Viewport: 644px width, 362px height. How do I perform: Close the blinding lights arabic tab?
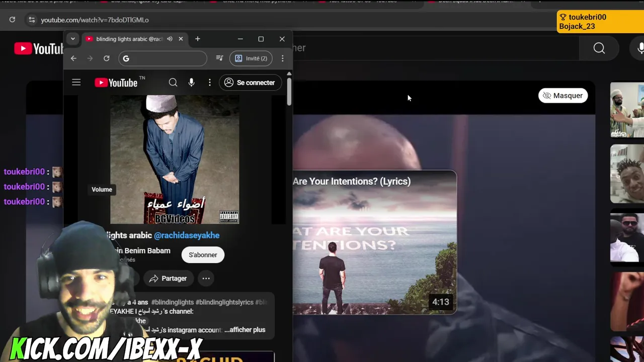181,39
